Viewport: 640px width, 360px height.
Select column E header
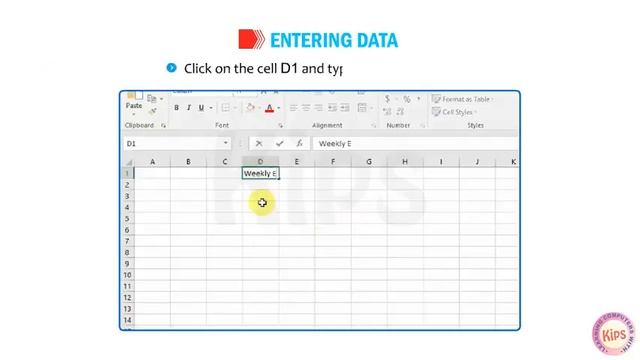coord(297,162)
